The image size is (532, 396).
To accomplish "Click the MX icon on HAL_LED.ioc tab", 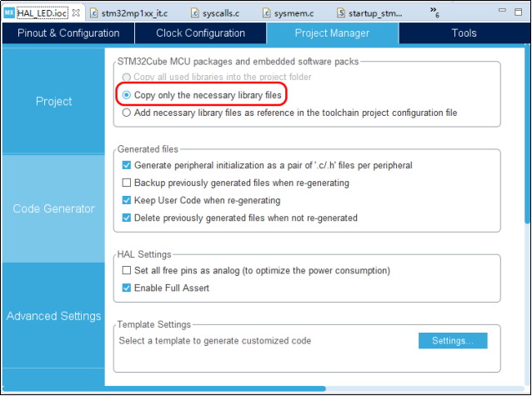I will 9,13.
